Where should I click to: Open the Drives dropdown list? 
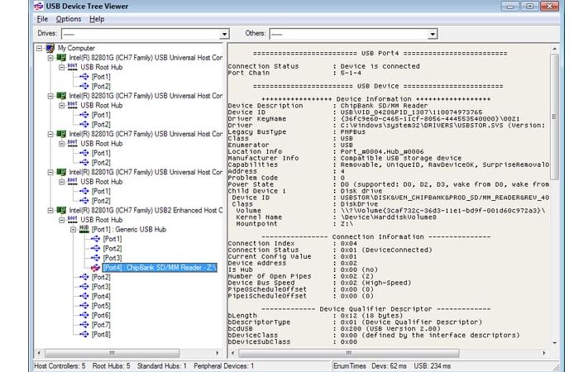pyautogui.click(x=224, y=34)
